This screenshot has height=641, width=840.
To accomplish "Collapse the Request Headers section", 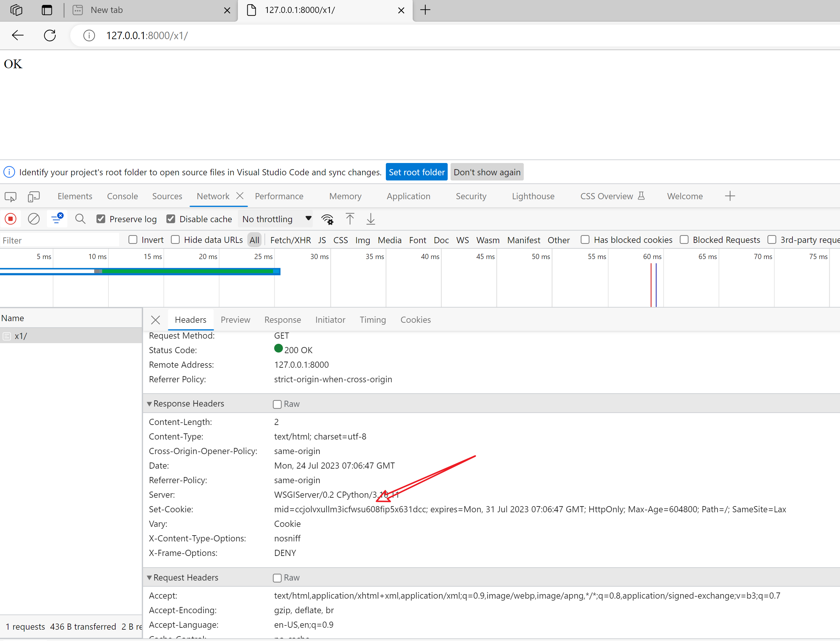I will (x=149, y=578).
